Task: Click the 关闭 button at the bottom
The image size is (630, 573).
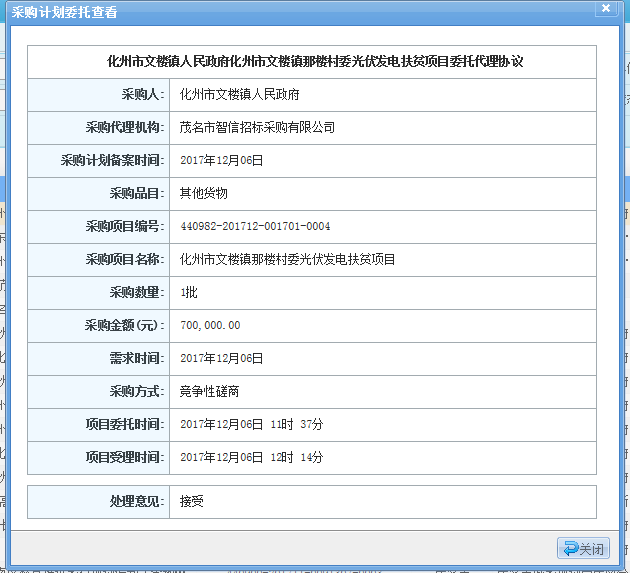Action: [x=584, y=548]
